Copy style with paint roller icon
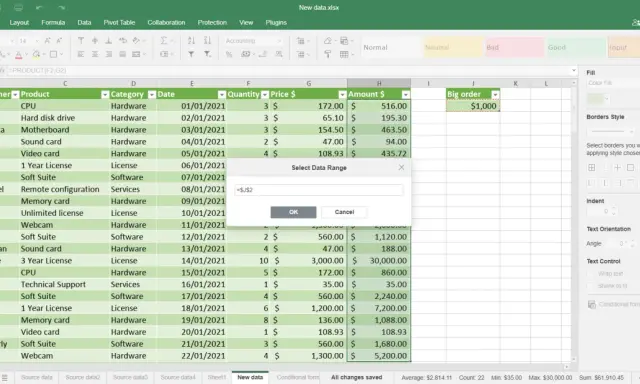The image size is (640, 384). (327, 54)
